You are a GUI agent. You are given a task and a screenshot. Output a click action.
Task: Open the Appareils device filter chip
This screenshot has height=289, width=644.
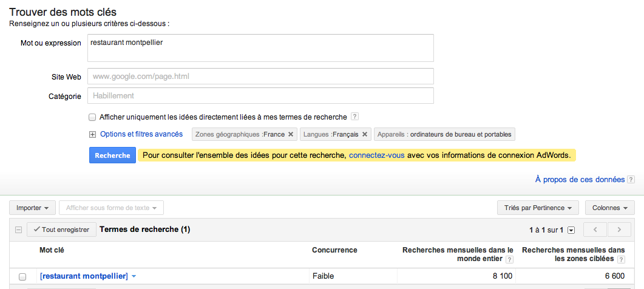tap(444, 134)
